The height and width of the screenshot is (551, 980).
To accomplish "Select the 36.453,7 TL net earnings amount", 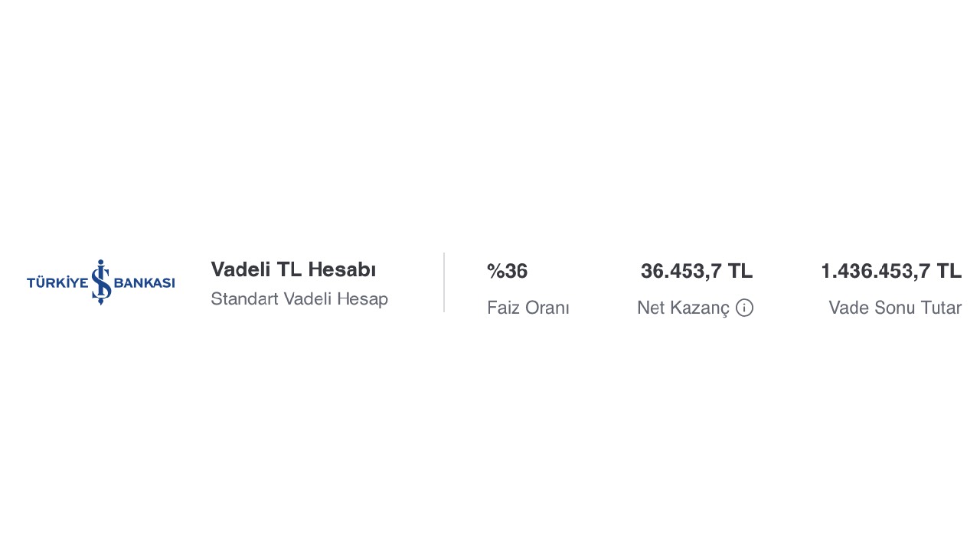I will coord(696,271).
